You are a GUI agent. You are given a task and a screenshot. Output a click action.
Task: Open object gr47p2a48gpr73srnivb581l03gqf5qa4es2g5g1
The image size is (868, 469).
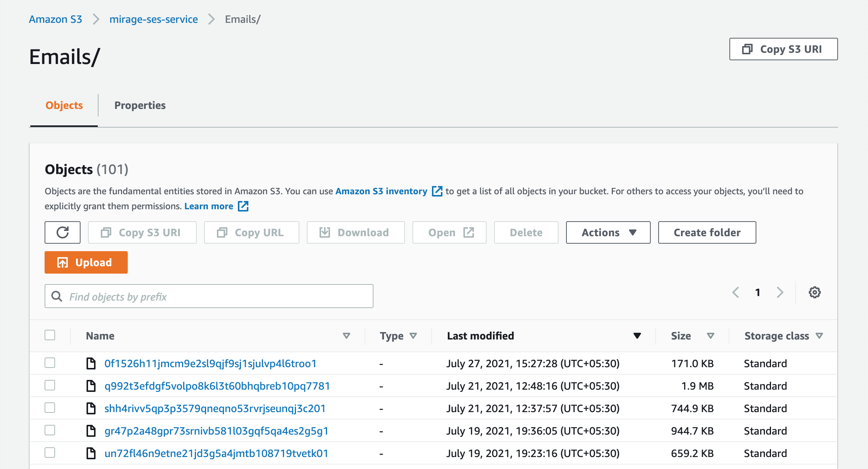[217, 431]
